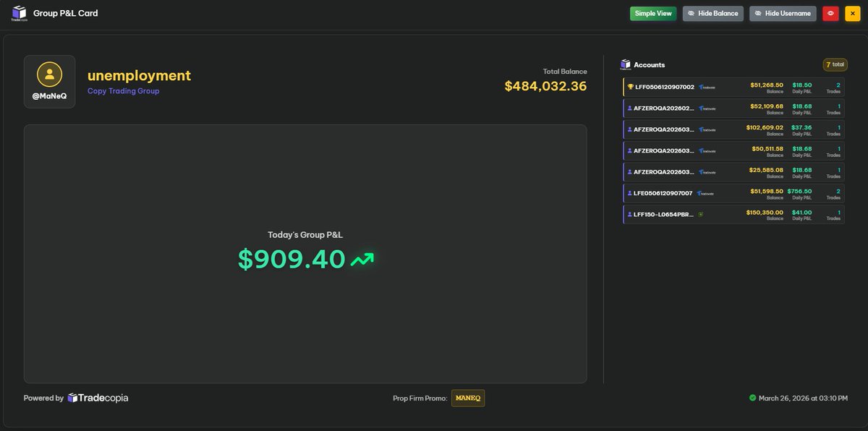Screen dimensions: 868x431
Task: Click the trophy icon on LFF0506120907002
Action: pyautogui.click(x=631, y=87)
